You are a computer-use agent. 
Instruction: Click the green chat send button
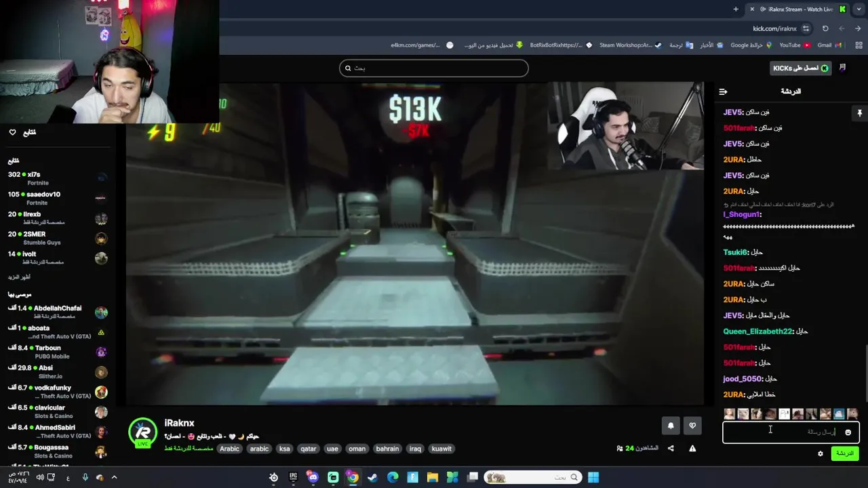pos(845,453)
